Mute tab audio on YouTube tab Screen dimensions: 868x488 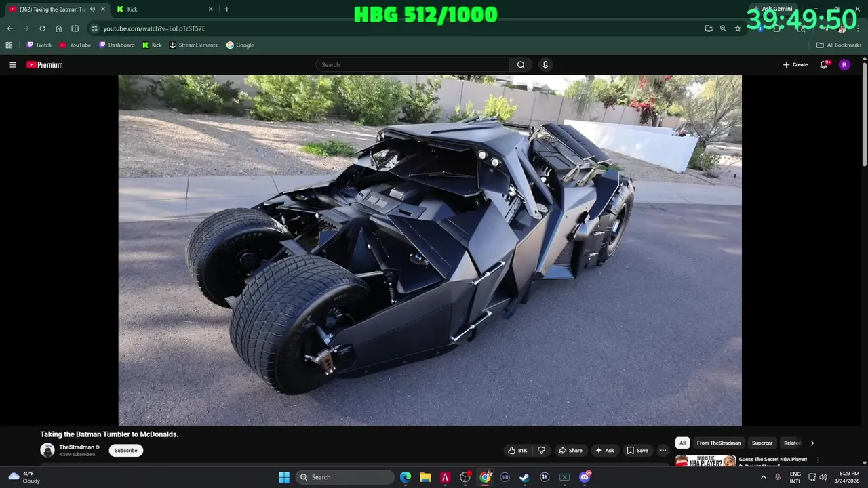click(92, 9)
